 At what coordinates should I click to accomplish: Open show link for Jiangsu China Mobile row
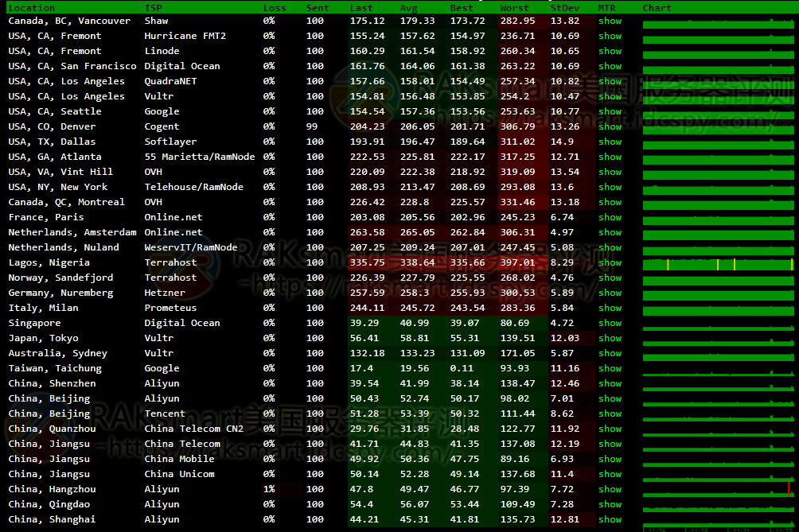(x=610, y=459)
